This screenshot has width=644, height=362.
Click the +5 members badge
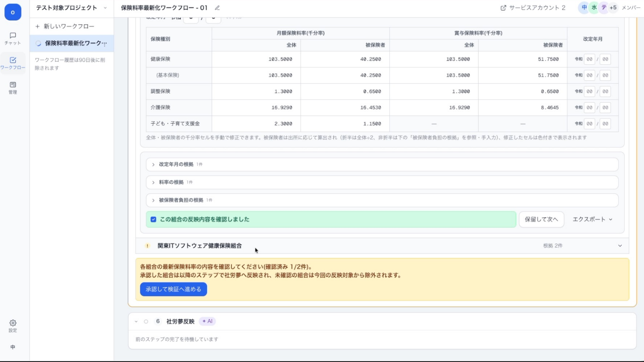[613, 7]
